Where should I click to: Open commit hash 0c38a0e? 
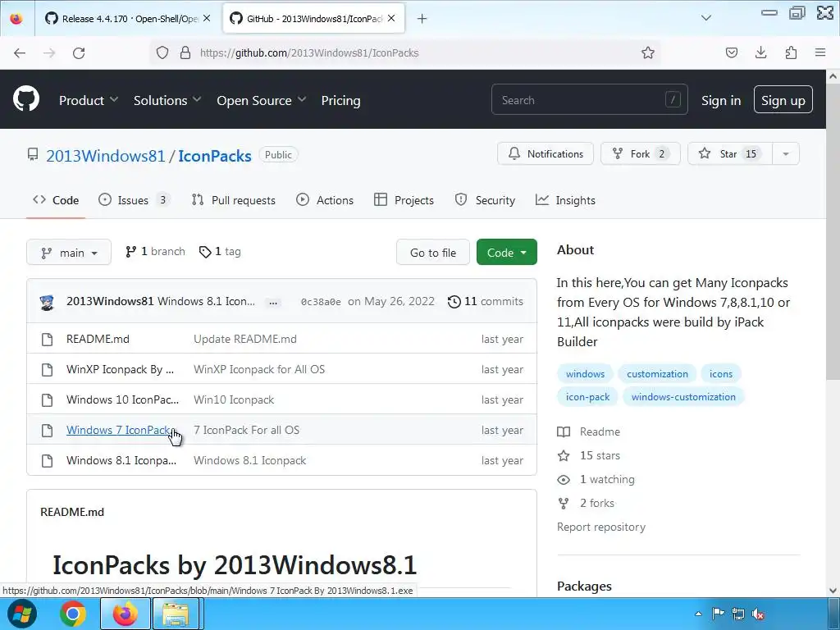(x=321, y=302)
